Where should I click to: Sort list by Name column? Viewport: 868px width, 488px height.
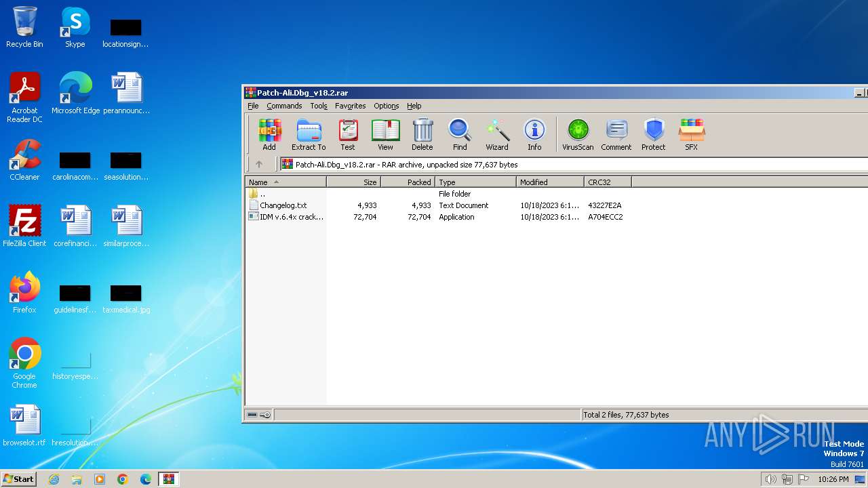(285, 182)
